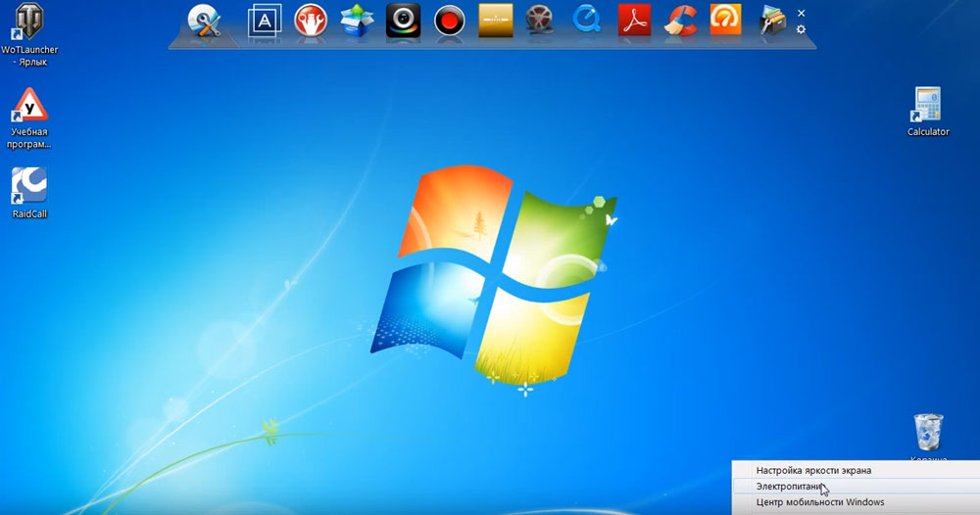
Task: Open QuickTime player icon in dock
Action: tap(587, 20)
